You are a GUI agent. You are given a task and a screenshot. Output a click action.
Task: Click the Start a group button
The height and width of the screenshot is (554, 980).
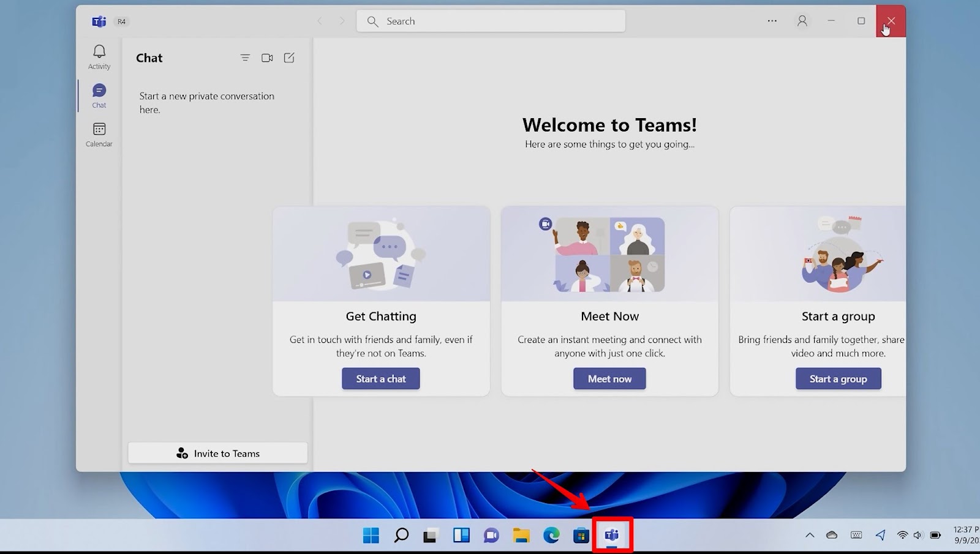pyautogui.click(x=839, y=379)
